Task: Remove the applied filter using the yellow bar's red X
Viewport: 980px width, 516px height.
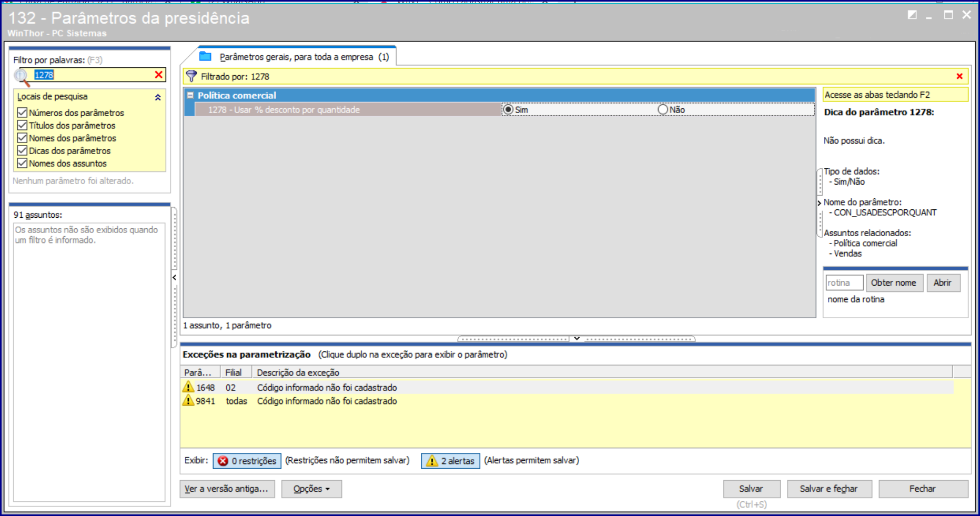Action: click(959, 76)
